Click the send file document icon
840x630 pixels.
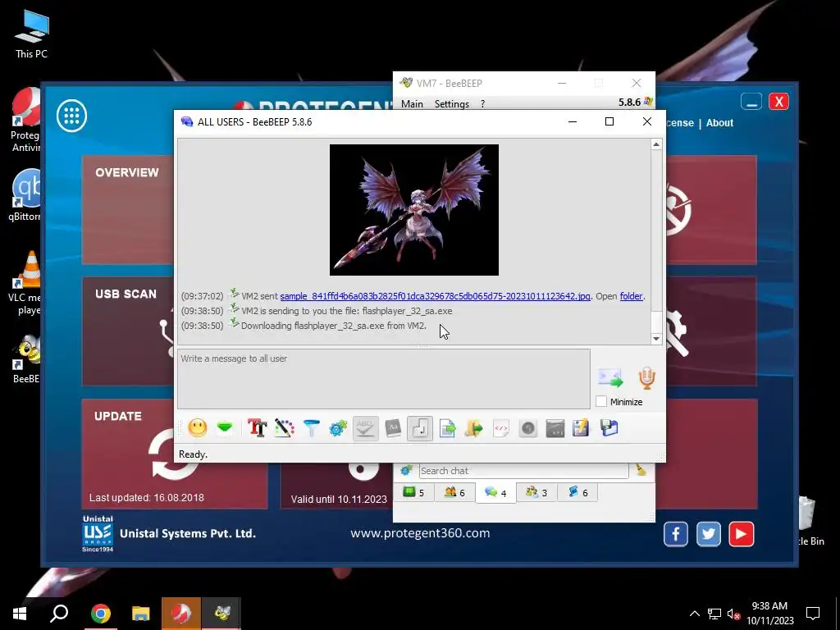[x=447, y=428]
